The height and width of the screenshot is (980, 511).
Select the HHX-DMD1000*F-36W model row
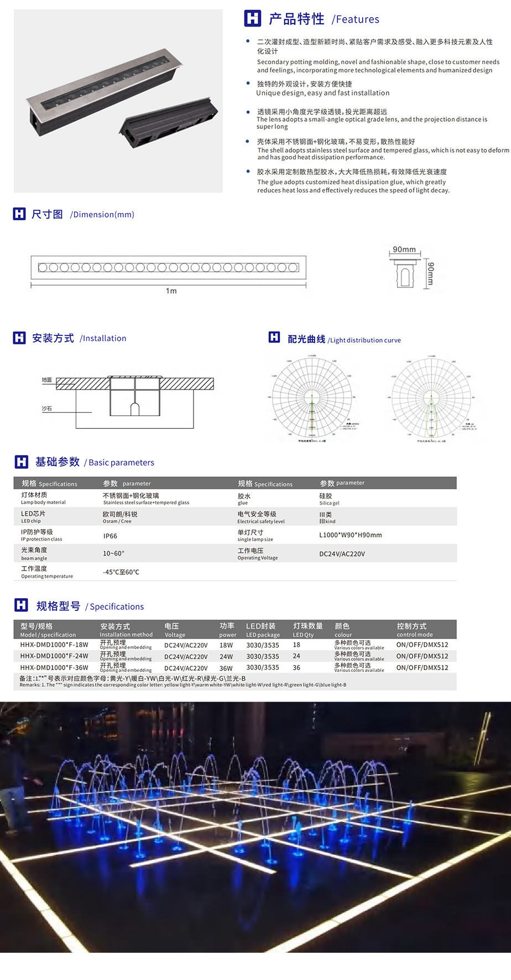tap(54, 668)
